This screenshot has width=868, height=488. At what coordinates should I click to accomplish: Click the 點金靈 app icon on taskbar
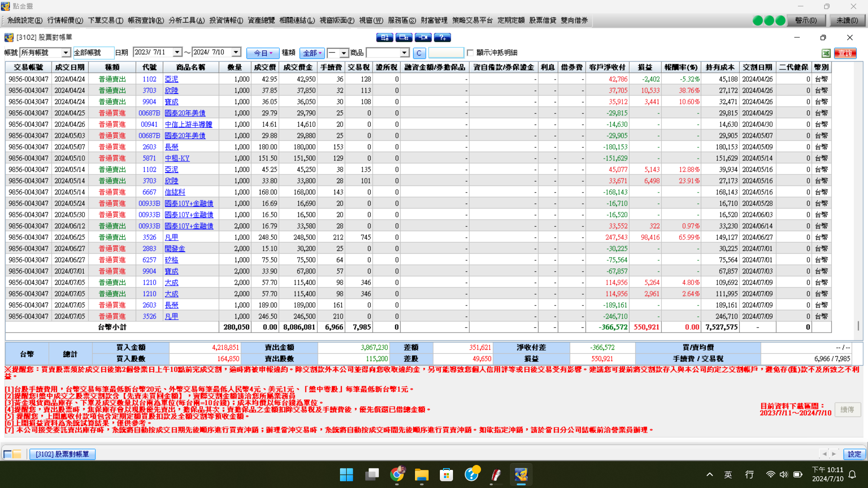521,475
